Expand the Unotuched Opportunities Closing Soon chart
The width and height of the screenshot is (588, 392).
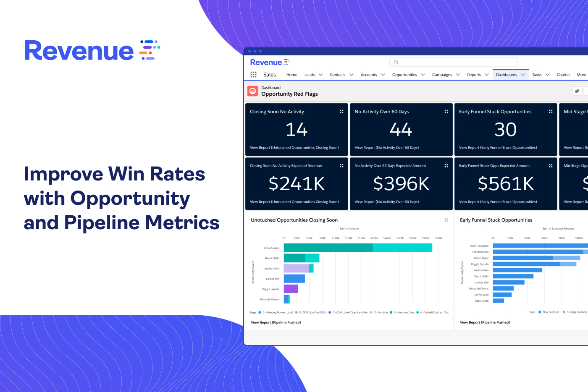(x=446, y=220)
